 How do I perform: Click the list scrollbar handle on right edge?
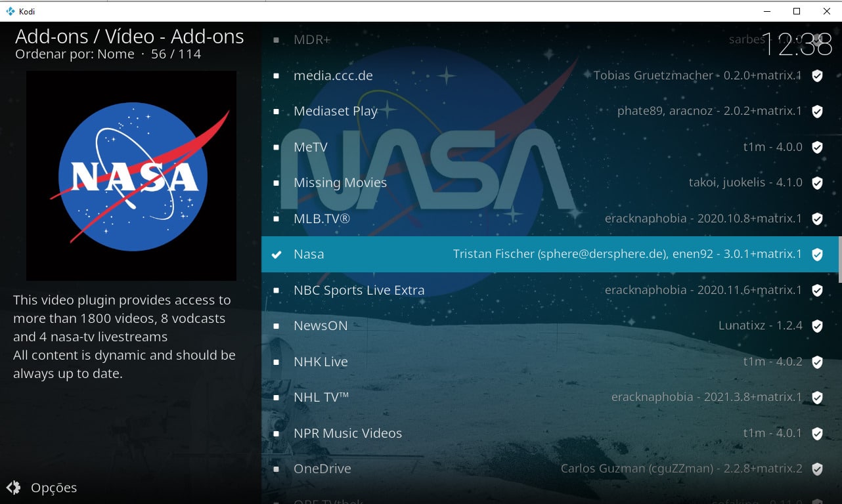[840, 260]
